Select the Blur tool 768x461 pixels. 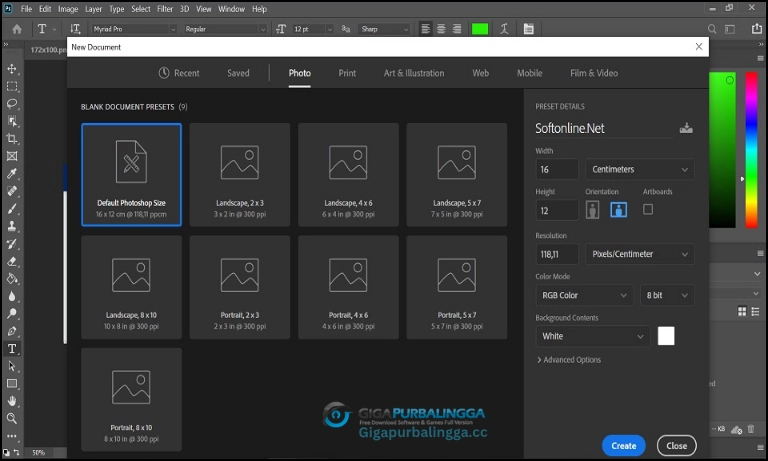(x=12, y=296)
